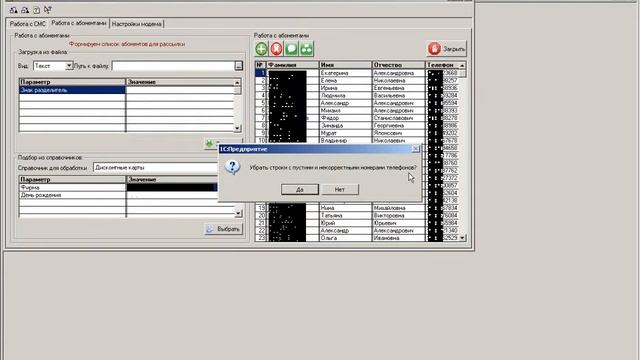Click the Ивановна patronymic cell
The height and width of the screenshot is (360, 640).
click(398, 238)
